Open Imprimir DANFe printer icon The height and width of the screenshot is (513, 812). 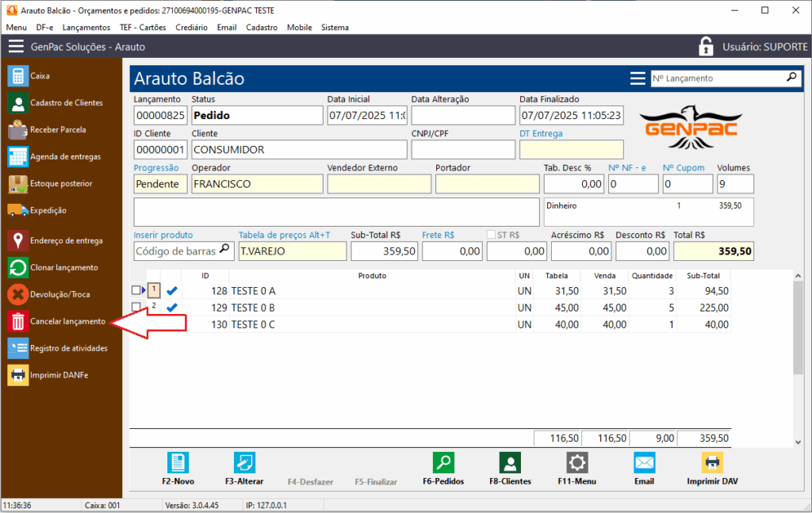17,375
